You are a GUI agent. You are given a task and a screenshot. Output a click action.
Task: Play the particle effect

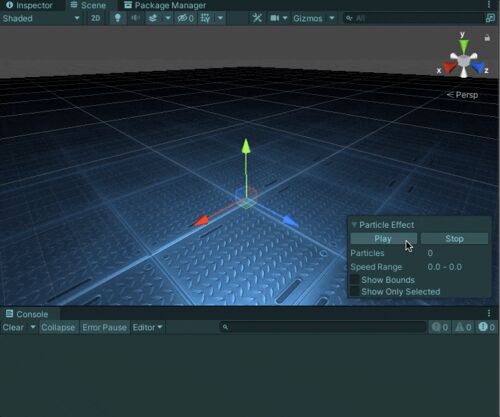pos(383,239)
